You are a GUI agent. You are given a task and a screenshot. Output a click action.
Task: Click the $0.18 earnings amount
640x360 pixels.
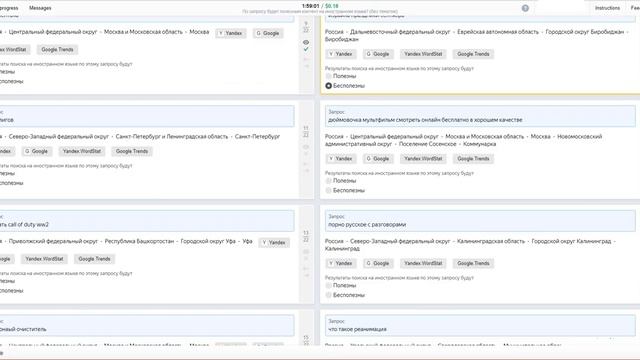pyautogui.click(x=332, y=6)
